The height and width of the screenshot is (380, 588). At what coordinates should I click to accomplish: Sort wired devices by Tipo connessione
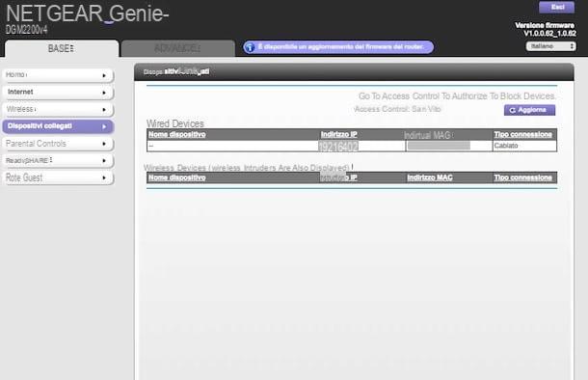[x=523, y=134]
